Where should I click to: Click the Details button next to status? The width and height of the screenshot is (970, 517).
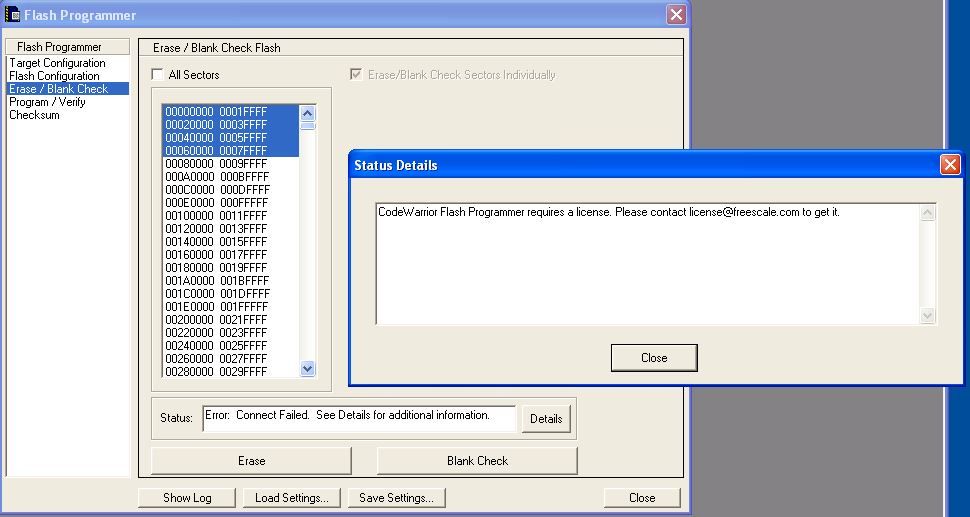(546, 419)
